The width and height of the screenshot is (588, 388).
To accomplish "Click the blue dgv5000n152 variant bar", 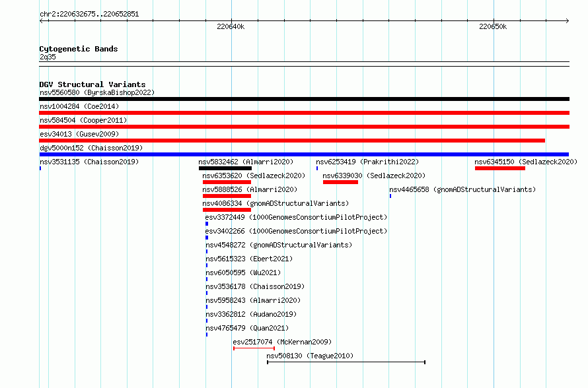I will [304, 154].
